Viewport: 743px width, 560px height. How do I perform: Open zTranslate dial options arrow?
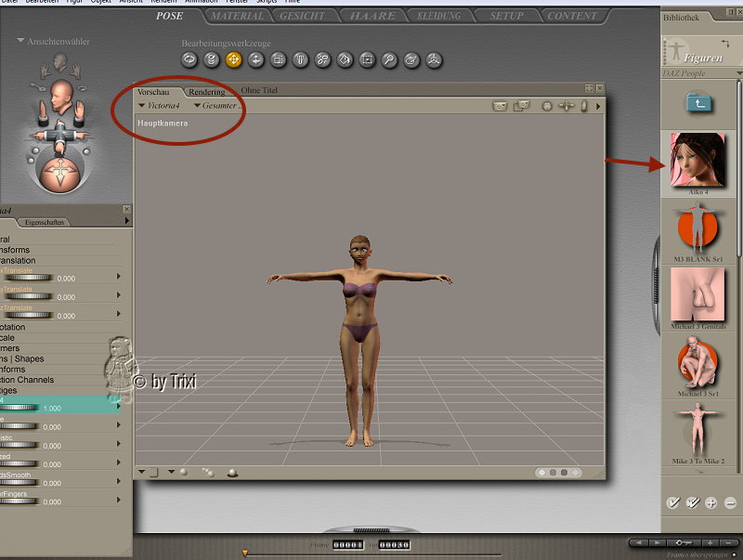pyautogui.click(x=119, y=314)
